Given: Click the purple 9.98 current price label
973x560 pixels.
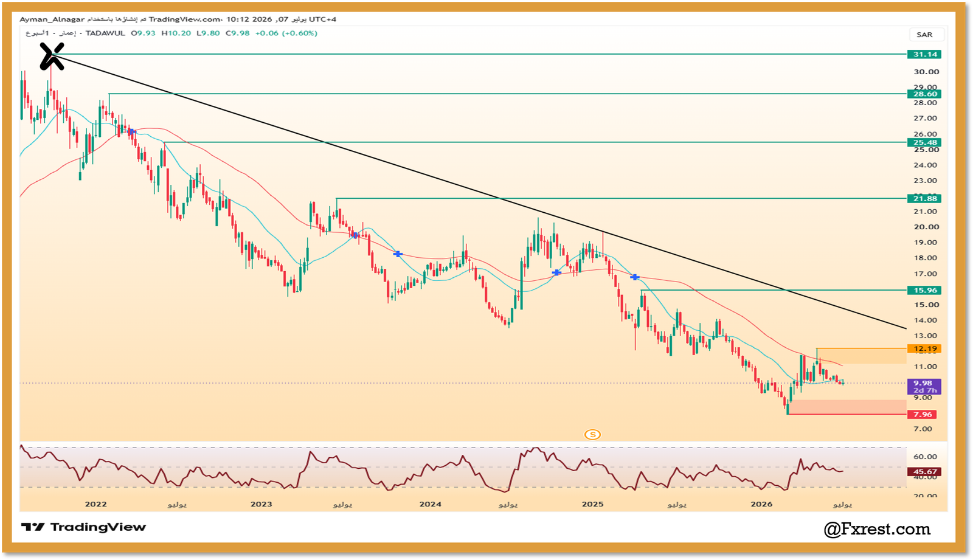Looking at the screenshot, I should pos(924,387).
